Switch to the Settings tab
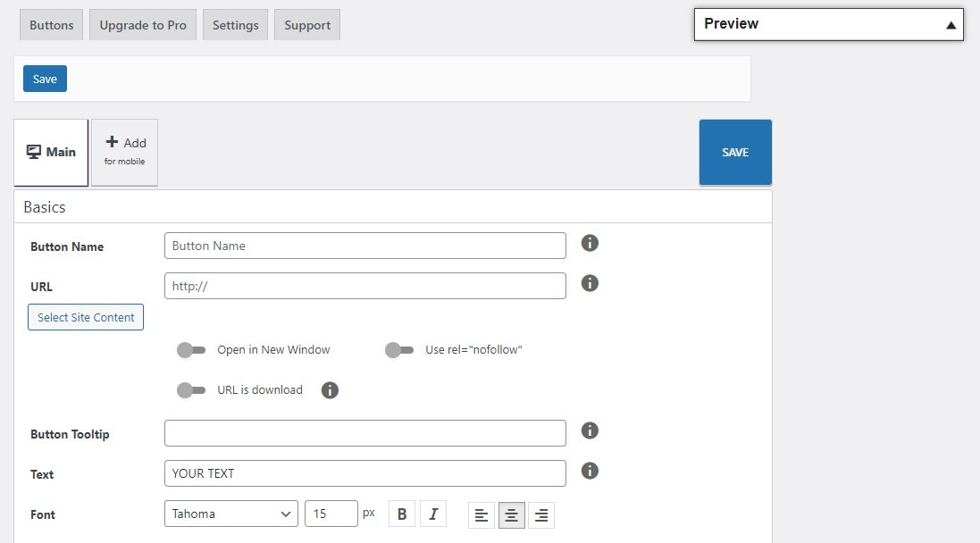 (x=235, y=25)
